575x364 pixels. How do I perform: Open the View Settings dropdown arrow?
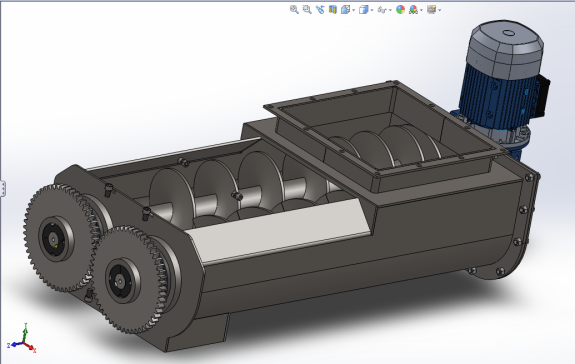pos(440,10)
